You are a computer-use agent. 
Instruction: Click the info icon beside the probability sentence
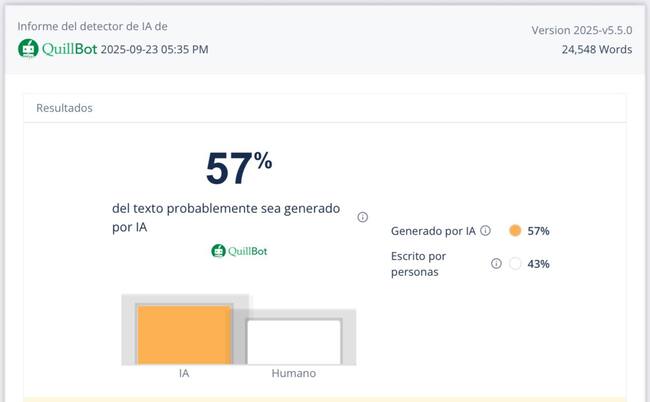(x=362, y=217)
